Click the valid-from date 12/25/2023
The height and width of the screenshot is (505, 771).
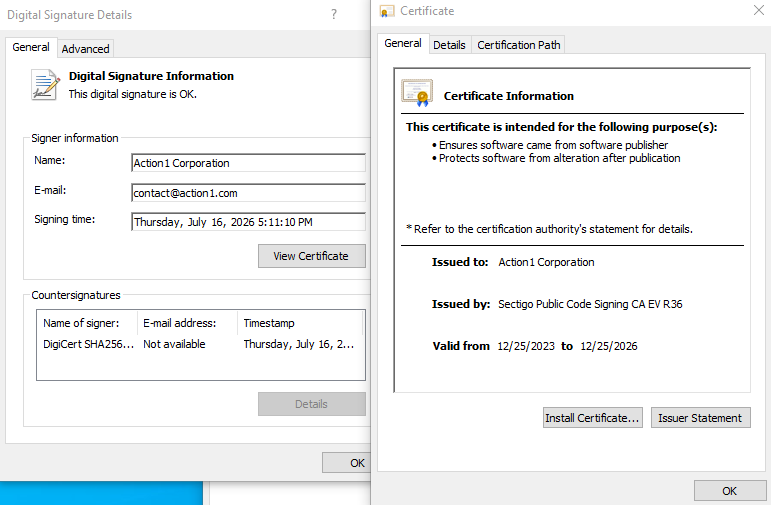click(526, 346)
